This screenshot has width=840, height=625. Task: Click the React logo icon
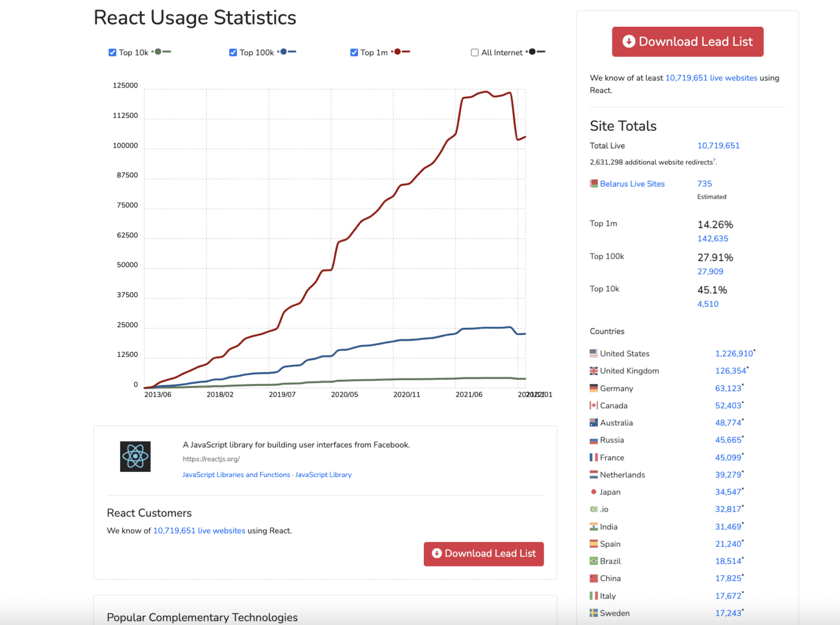tap(135, 456)
